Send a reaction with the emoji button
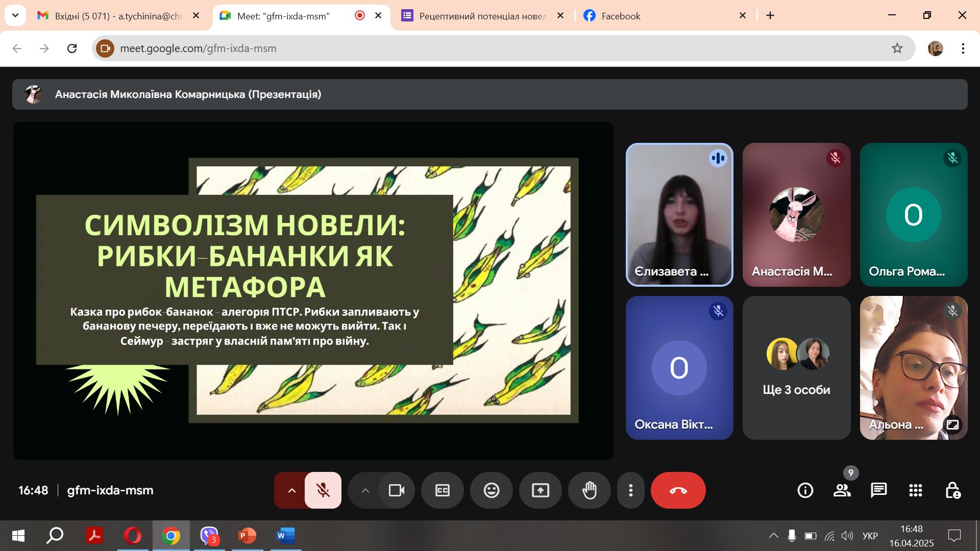 pyautogui.click(x=492, y=490)
